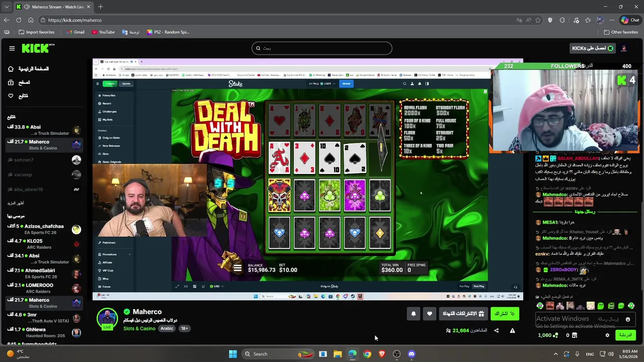Screen dimensions: 644x362
Task: Open recommended channel AhmedSabiri
Action: click(44, 274)
